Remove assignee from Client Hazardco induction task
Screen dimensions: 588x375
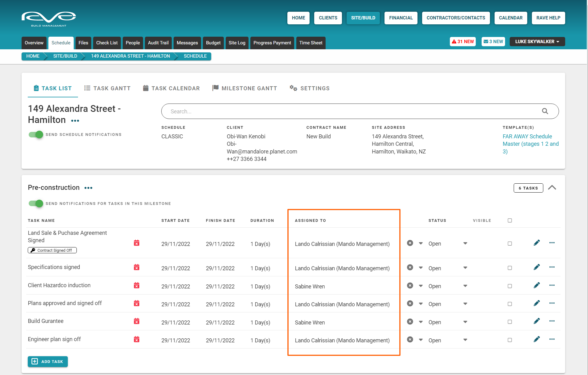[410, 286]
